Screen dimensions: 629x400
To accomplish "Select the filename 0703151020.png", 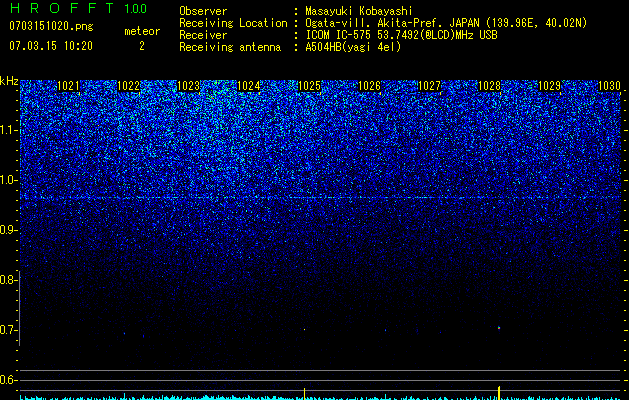I will (51, 26).
